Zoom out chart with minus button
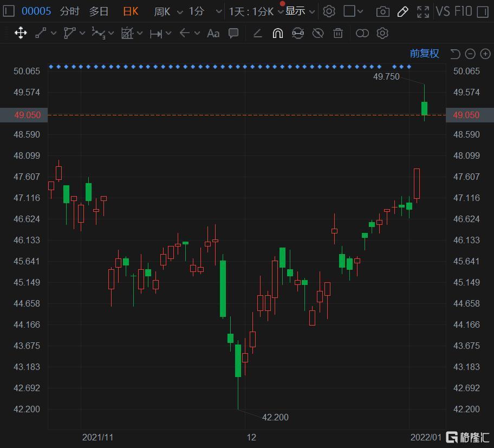494x448 pixels. 470,54
